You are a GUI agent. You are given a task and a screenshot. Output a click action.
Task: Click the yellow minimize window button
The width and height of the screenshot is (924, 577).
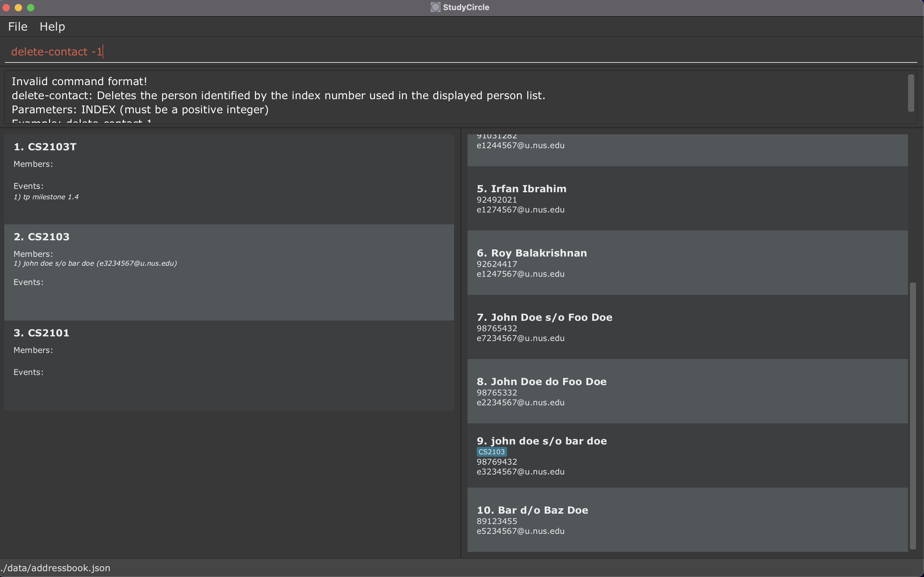pyautogui.click(x=18, y=8)
